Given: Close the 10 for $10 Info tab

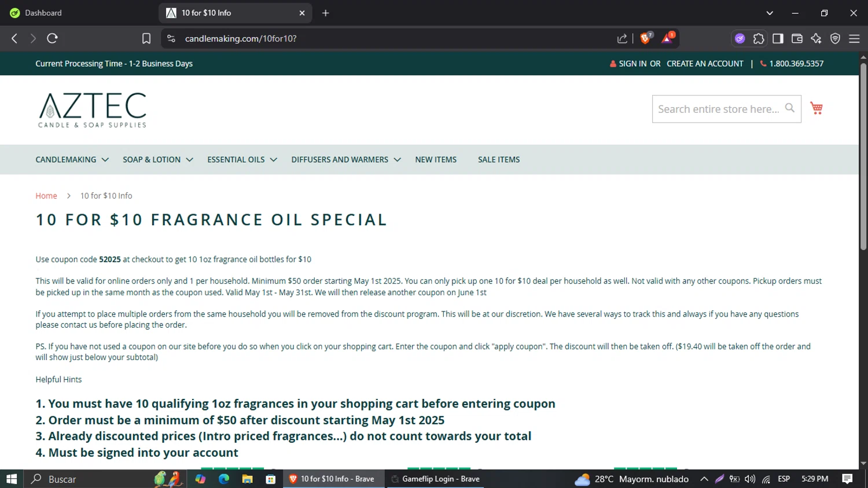Looking at the screenshot, I should point(302,13).
